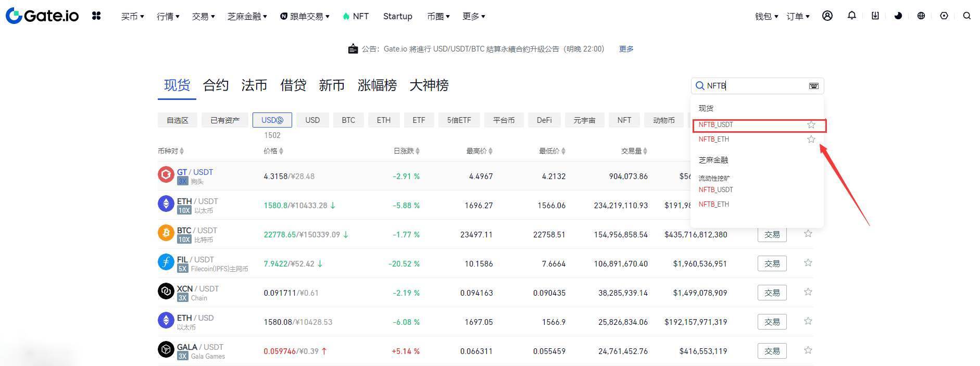Open the user account profile icon
Screen dimensions: 980x366
tap(827, 16)
